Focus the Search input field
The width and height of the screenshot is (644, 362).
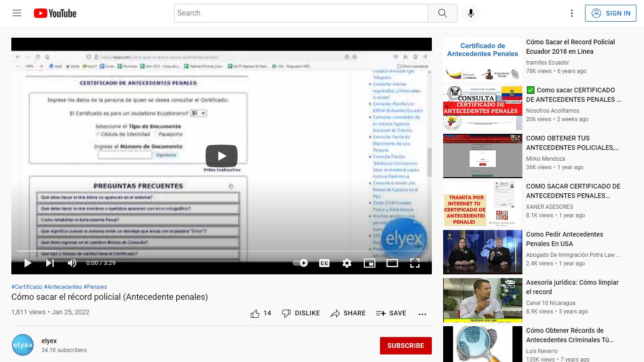[x=301, y=13]
